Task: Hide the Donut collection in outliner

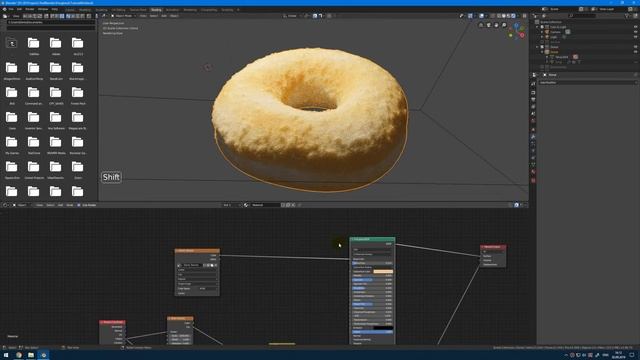Action: pos(635,47)
